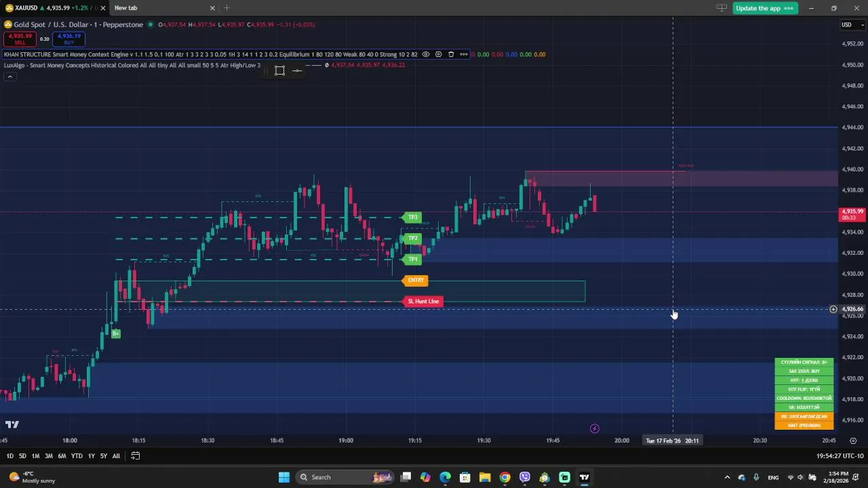Click the TradingView logo on chart
This screenshot has height=488, width=868.
(12, 425)
